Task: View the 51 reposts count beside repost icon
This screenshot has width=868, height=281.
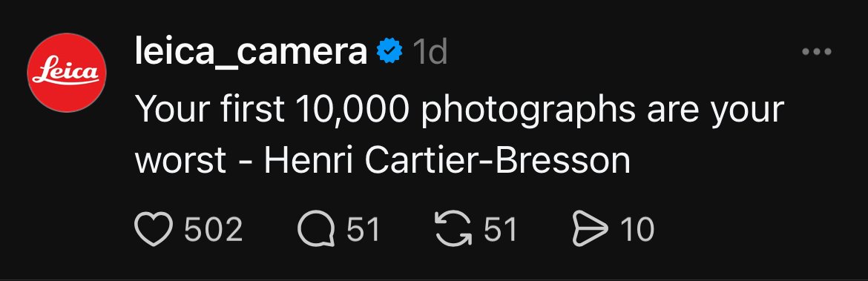Action: point(501,230)
